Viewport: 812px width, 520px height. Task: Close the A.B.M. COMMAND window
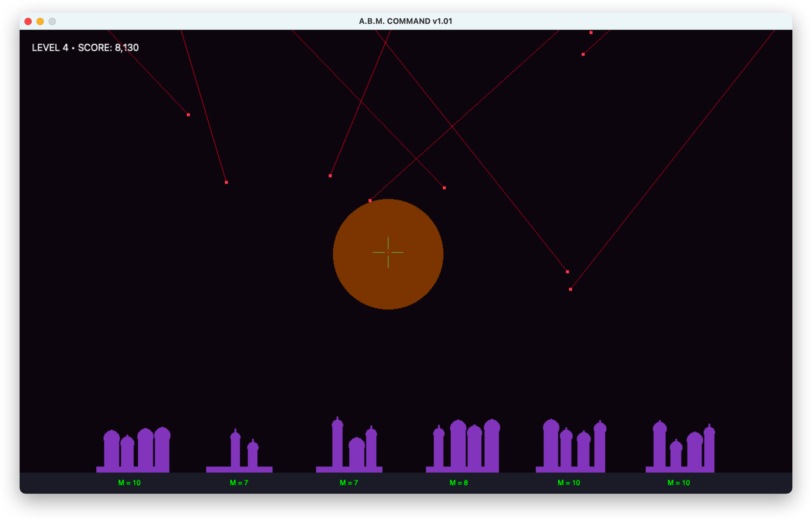(28, 22)
